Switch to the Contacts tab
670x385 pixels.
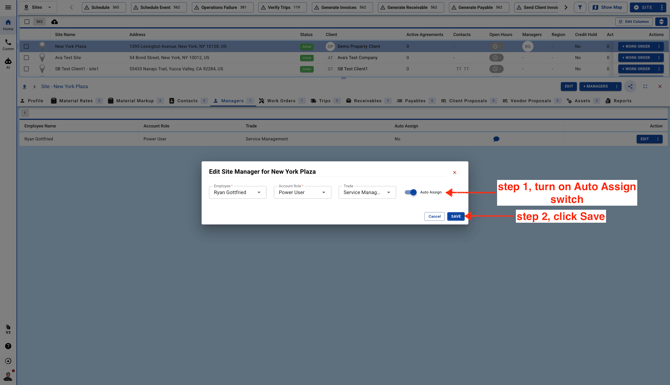(x=188, y=101)
